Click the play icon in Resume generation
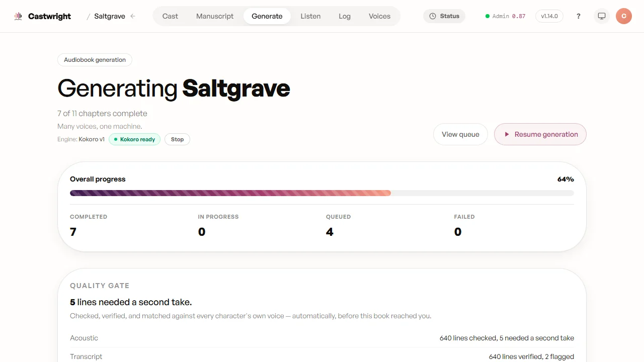Viewport: 644px width, 362px height. [507, 134]
